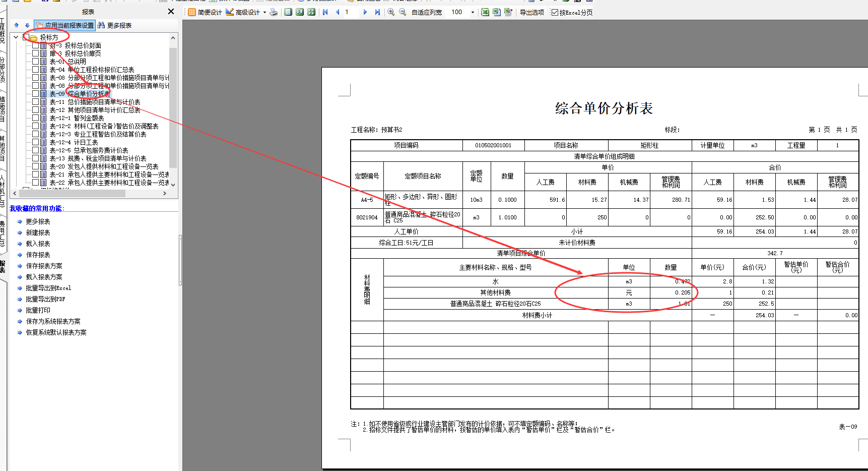Click 应用当前报表设置 button

point(64,25)
